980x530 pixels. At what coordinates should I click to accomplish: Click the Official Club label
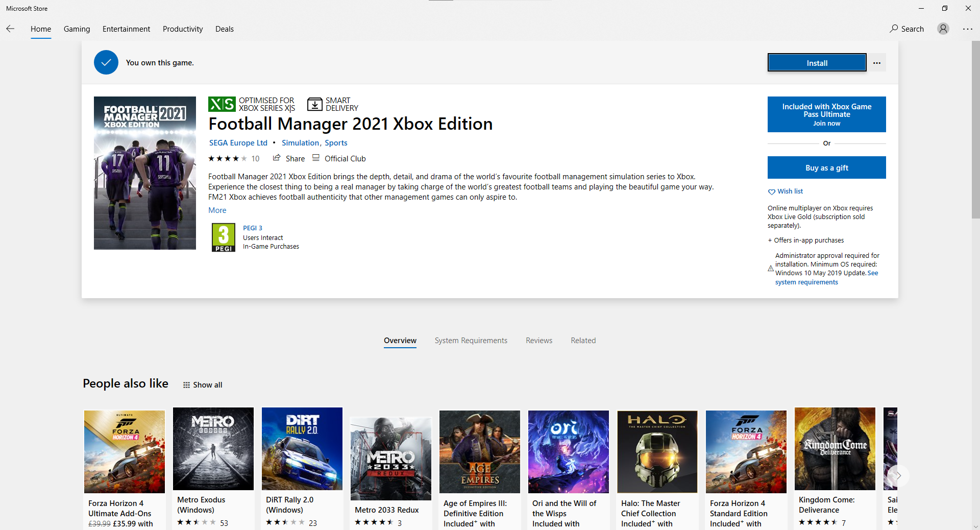point(345,159)
